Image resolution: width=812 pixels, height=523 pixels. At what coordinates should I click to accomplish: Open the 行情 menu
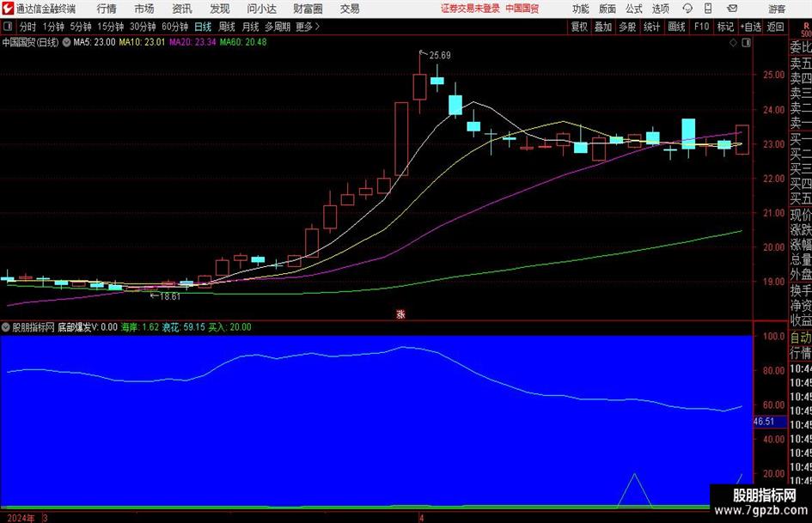point(107,9)
